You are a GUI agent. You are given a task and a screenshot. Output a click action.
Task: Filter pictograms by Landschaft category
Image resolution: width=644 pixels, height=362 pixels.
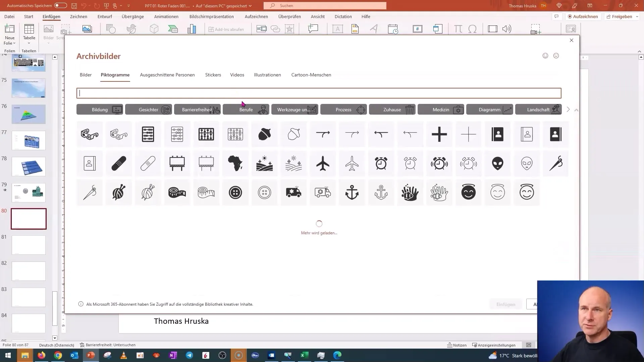pos(538,110)
